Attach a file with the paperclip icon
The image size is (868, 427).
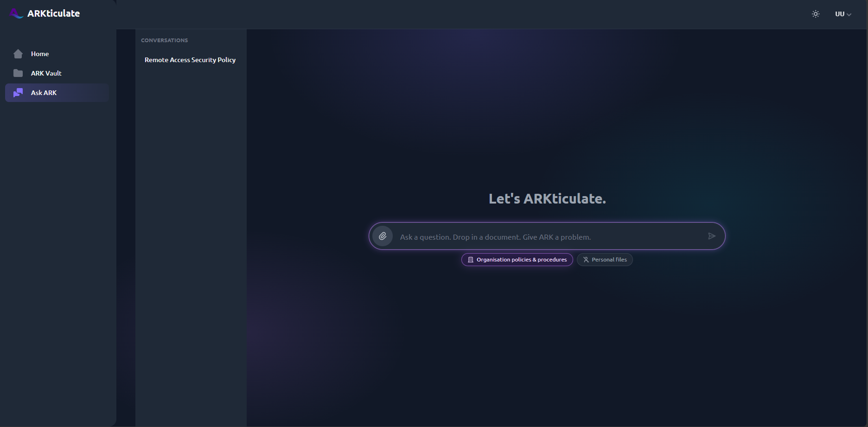pos(383,236)
